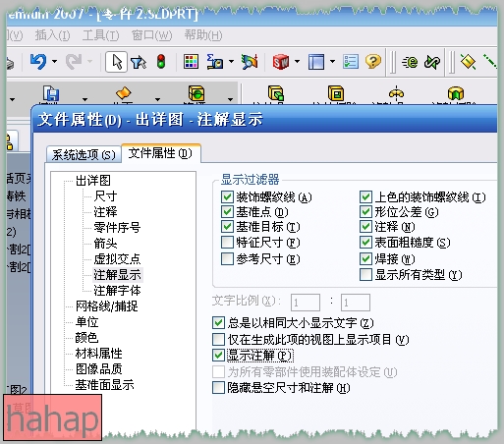This screenshot has height=444, width=504.
Task: Open the 工具(T) menu
Action: pos(101,35)
